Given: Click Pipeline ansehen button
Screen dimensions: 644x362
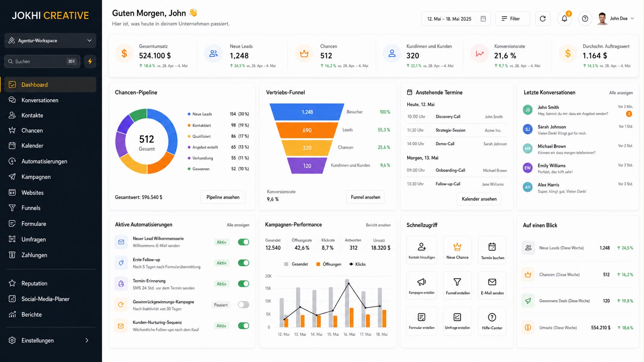Looking at the screenshot, I should 223,197.
